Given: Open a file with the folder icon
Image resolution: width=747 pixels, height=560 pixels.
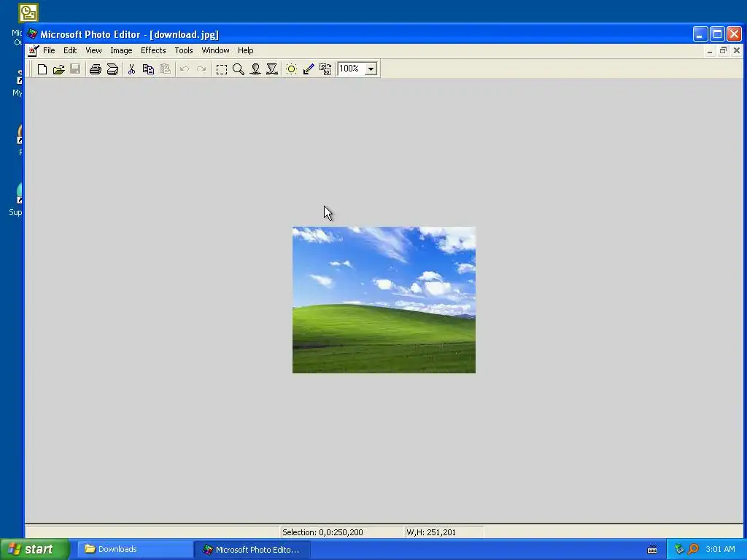Looking at the screenshot, I should click(58, 69).
